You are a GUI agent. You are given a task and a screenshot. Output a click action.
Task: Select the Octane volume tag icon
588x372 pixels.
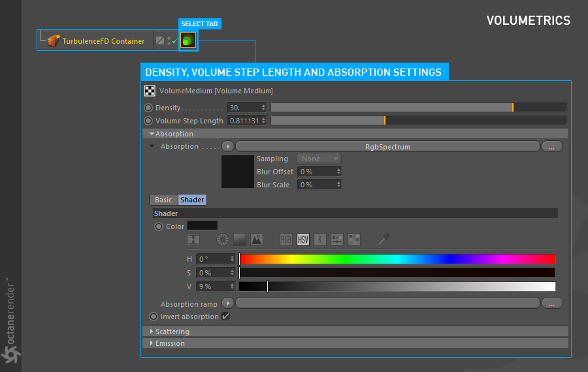[x=188, y=40]
